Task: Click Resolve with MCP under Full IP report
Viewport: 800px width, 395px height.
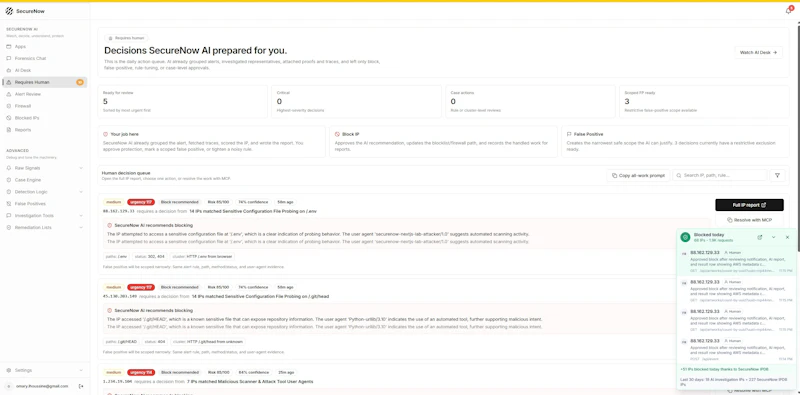Action: pyautogui.click(x=749, y=220)
